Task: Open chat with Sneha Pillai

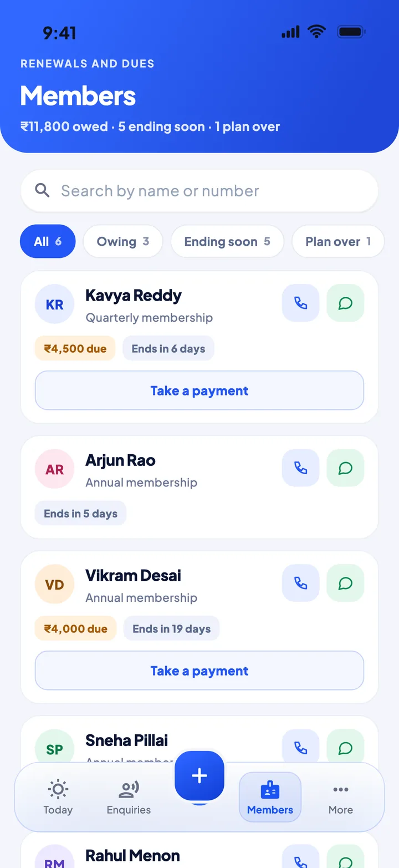Action: click(x=345, y=748)
